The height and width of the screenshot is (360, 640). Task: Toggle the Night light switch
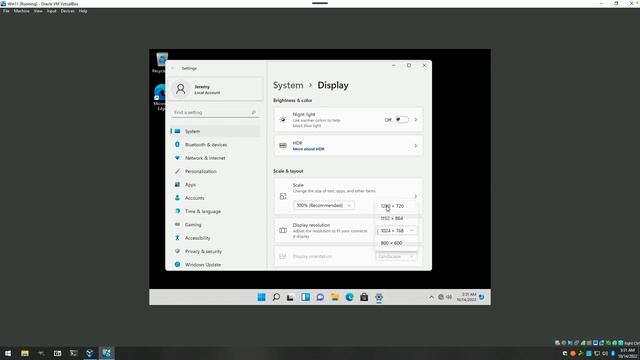click(402, 120)
